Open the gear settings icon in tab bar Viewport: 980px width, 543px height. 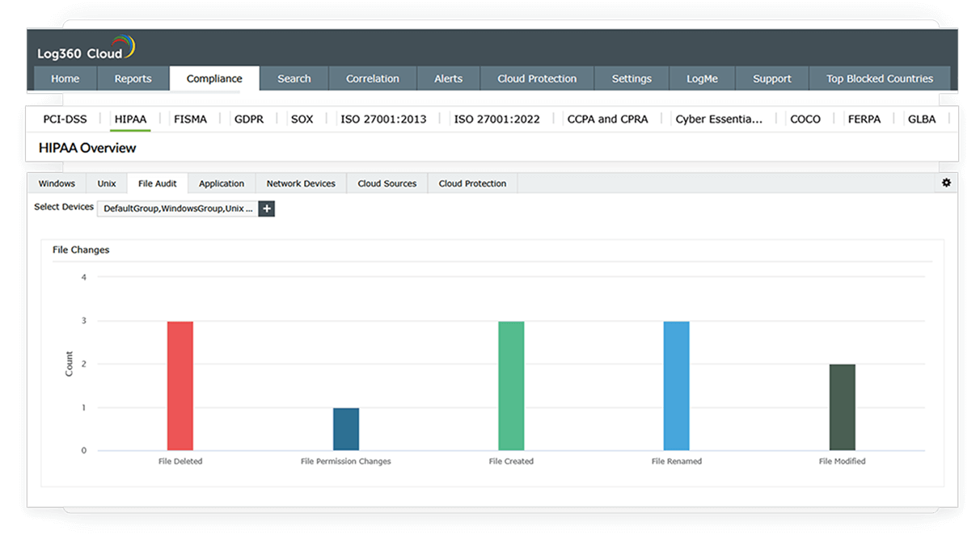(x=946, y=183)
